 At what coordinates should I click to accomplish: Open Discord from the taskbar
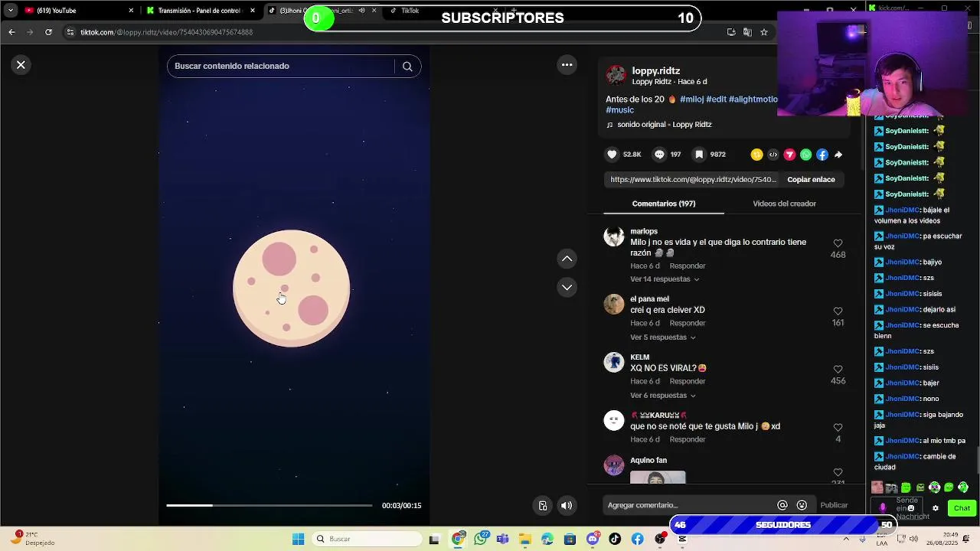(x=593, y=539)
